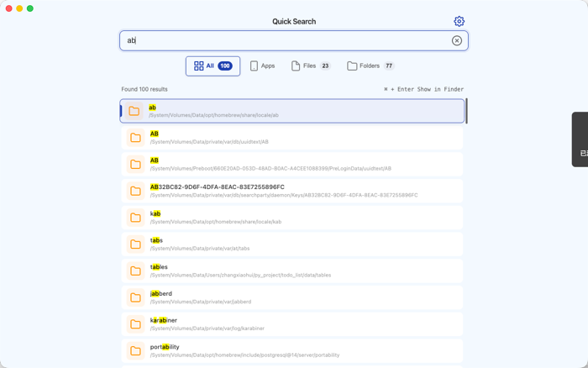Click folder icon next to 'tabs'

pos(135,244)
